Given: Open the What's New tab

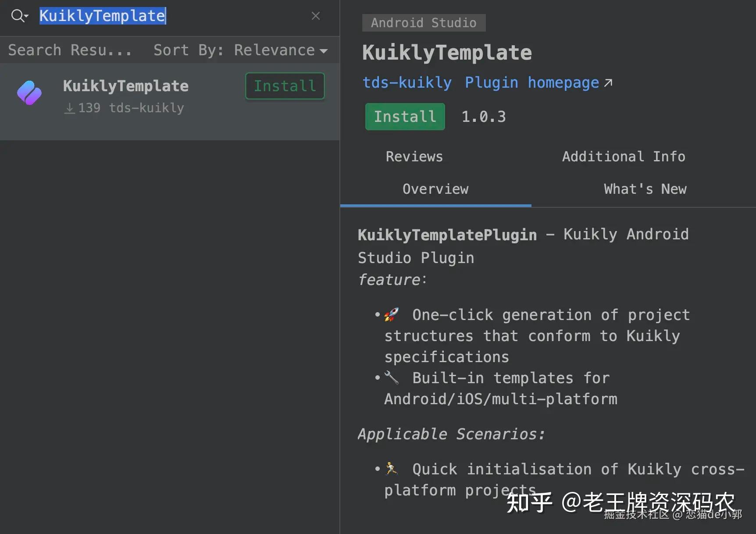Looking at the screenshot, I should (x=644, y=189).
